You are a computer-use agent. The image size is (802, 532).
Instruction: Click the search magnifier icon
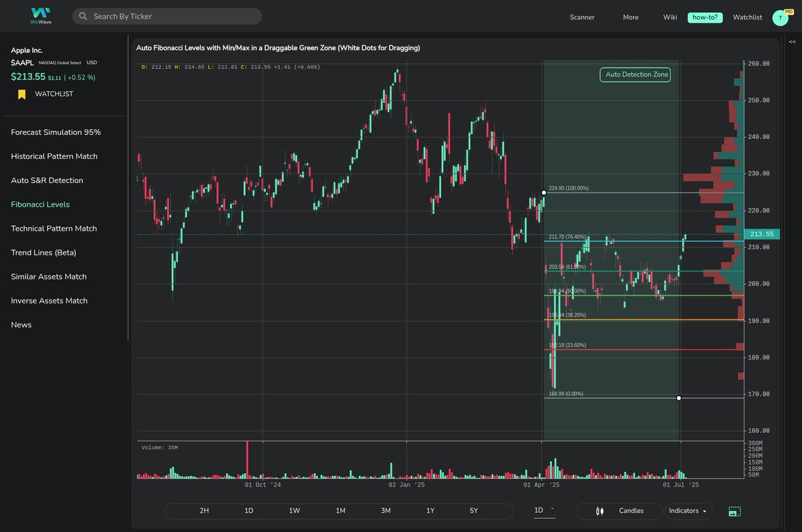[x=82, y=16]
